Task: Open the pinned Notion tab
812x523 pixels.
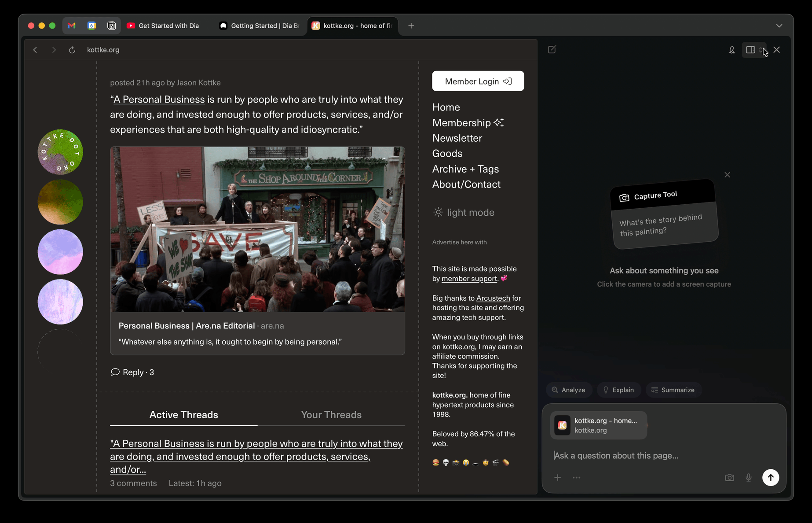Action: click(112, 26)
